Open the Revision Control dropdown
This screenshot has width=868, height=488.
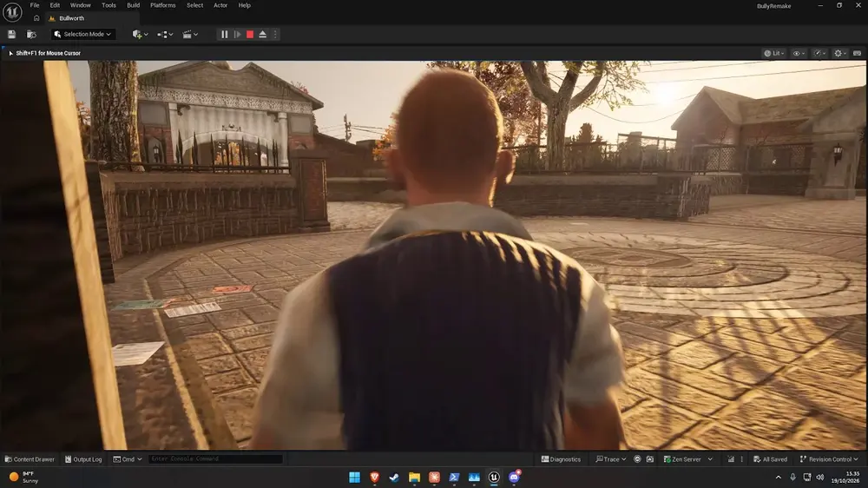coord(828,459)
